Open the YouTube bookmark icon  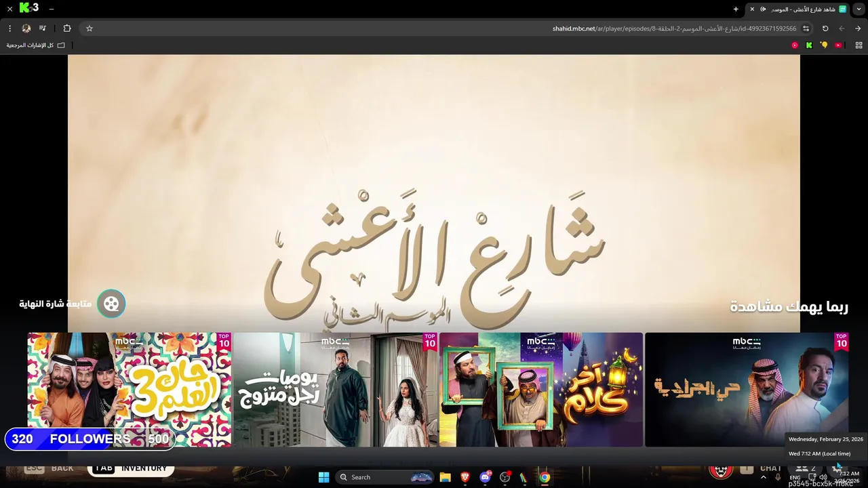pyautogui.click(x=838, y=45)
